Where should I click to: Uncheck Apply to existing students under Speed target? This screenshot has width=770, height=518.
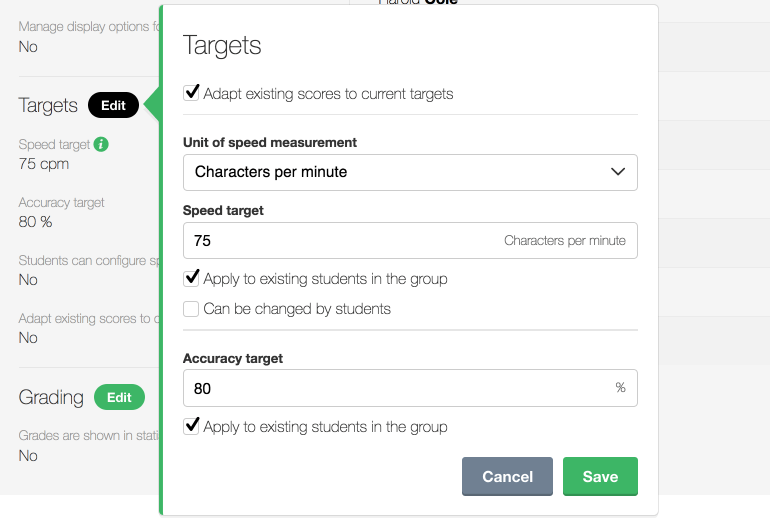[x=191, y=278]
